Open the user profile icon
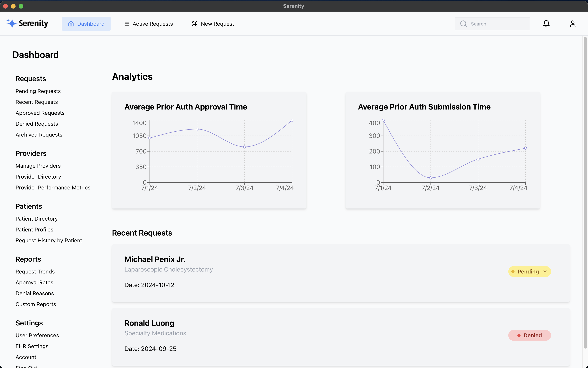Screen dimensions: 588x368 point(573,24)
